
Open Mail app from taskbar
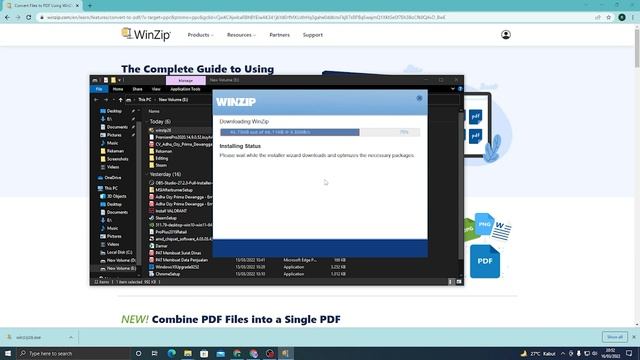point(221,353)
